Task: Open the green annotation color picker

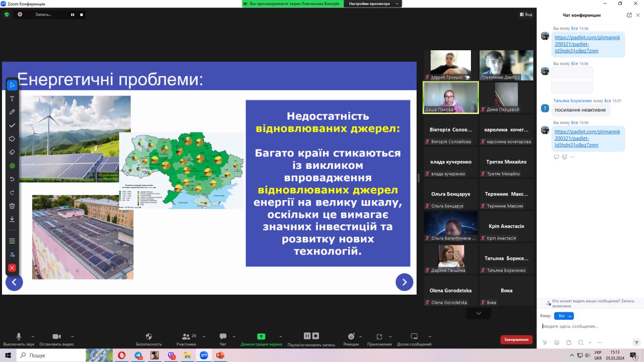Action: [12, 165]
